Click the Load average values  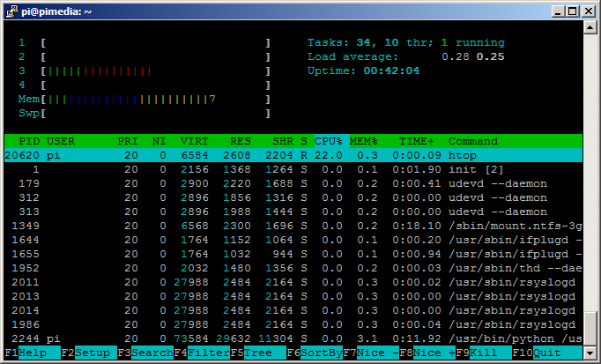click(x=473, y=56)
